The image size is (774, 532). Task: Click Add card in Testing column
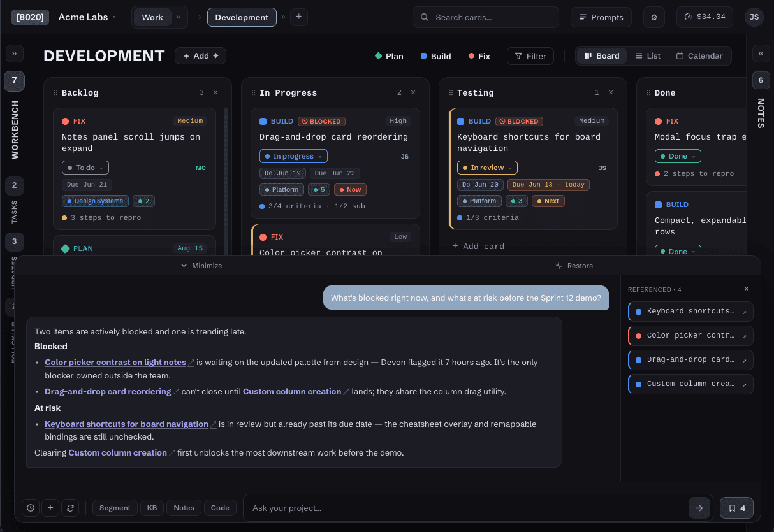[x=478, y=246]
